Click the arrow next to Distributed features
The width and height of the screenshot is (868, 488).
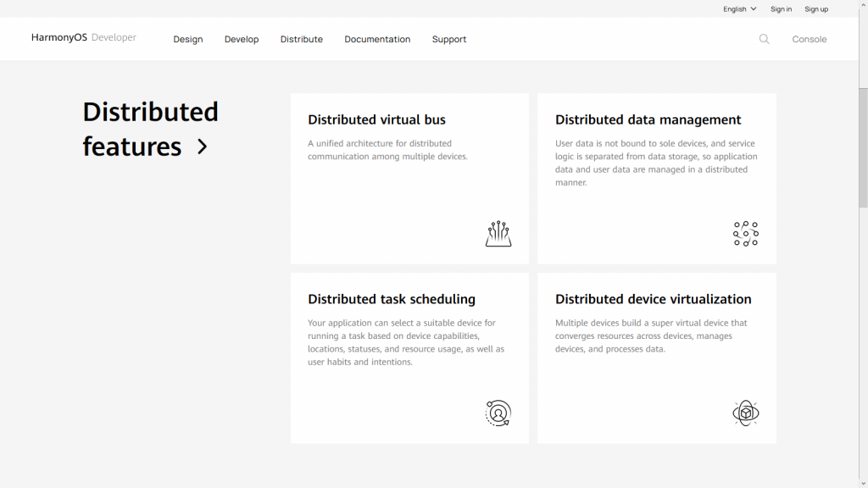pos(203,147)
